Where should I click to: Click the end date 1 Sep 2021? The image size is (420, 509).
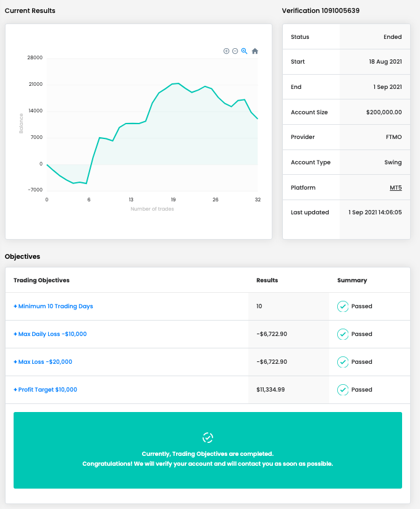(387, 87)
